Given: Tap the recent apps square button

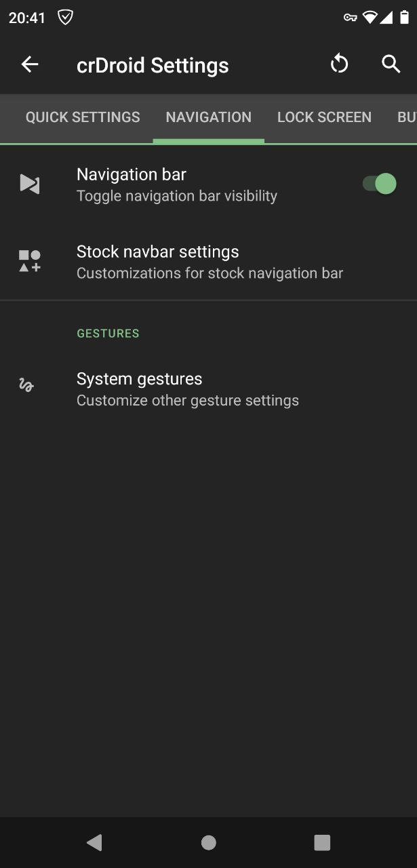Looking at the screenshot, I should pos(322,842).
